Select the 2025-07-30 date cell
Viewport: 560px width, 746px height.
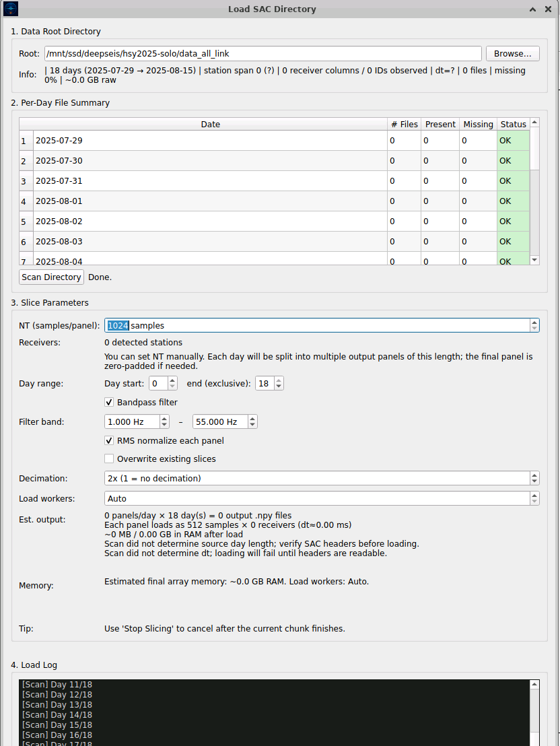pyautogui.click(x=210, y=161)
